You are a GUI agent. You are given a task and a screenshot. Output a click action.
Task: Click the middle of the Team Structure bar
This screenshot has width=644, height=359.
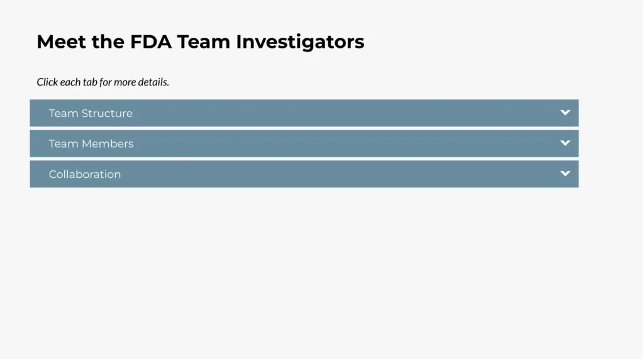(304, 113)
